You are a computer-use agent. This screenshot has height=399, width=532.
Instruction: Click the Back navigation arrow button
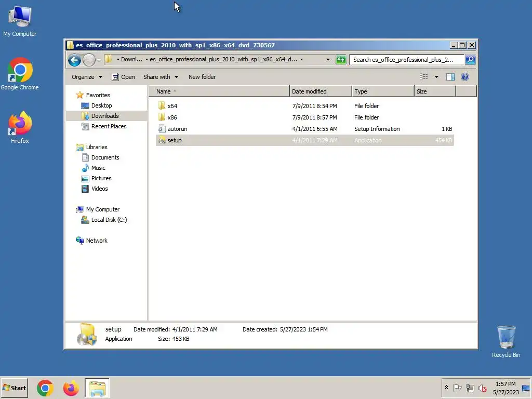coord(74,60)
